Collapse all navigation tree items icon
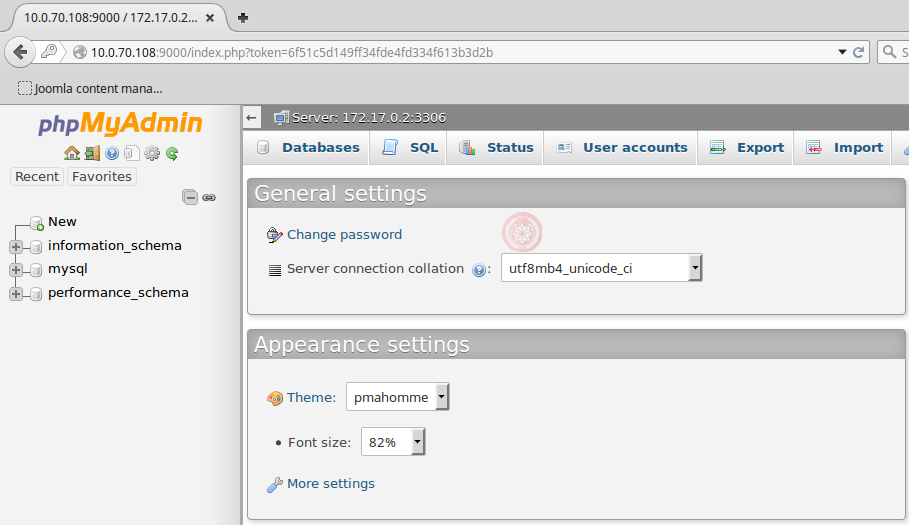909x525 pixels. click(x=190, y=197)
